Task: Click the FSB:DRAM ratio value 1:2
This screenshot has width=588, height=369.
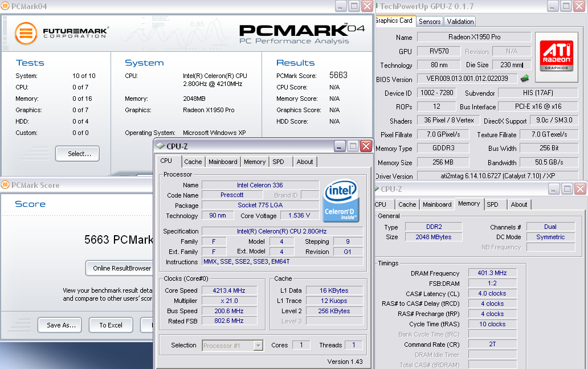Action: (492, 283)
